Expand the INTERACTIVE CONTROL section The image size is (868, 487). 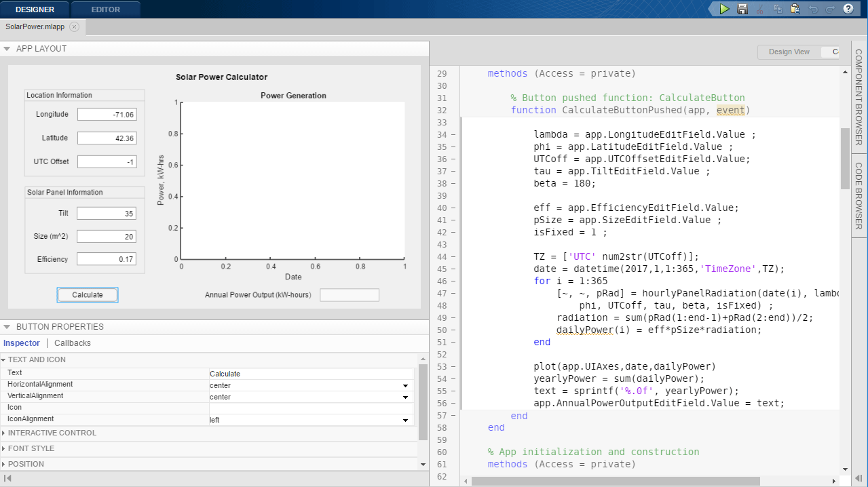pos(52,433)
